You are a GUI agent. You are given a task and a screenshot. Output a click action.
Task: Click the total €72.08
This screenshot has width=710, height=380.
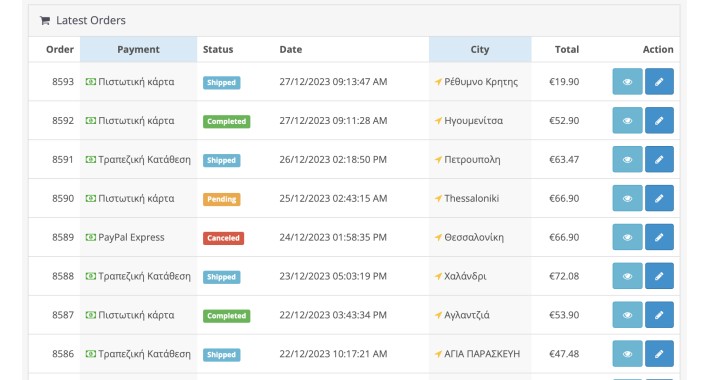[564, 276]
